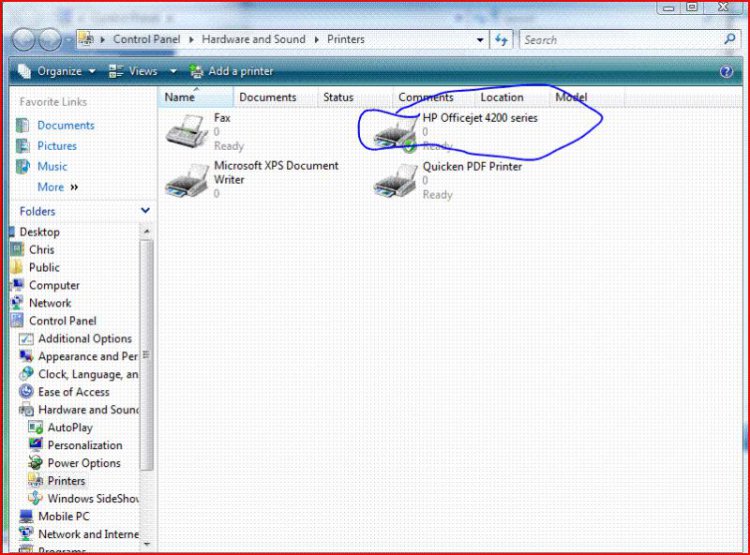
Task: Select Additional Options tree item
Action: [x=85, y=339]
